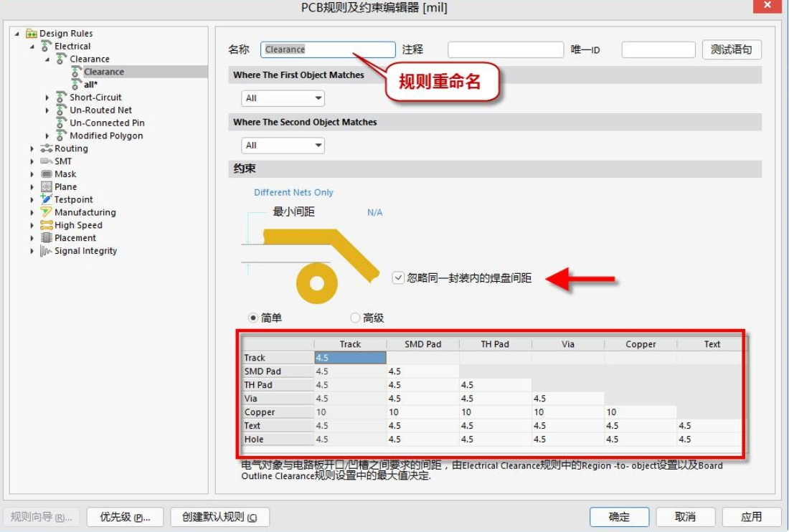Click the all* rule icon

tap(76, 85)
